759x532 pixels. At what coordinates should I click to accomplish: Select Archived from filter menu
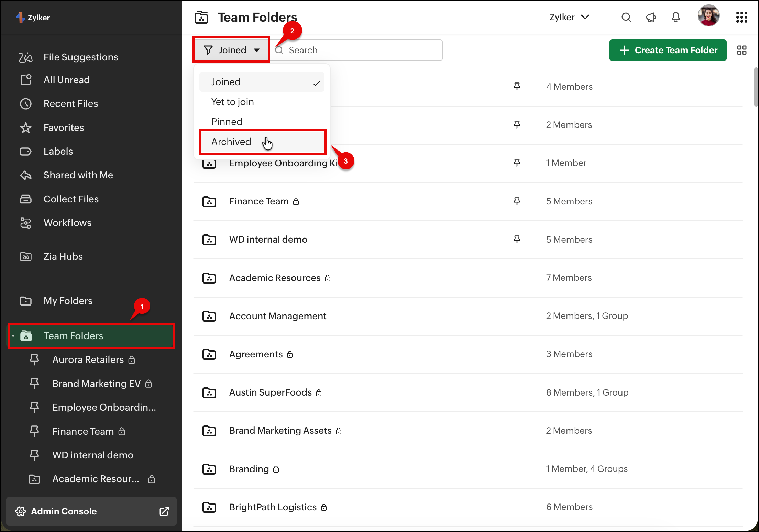point(231,142)
